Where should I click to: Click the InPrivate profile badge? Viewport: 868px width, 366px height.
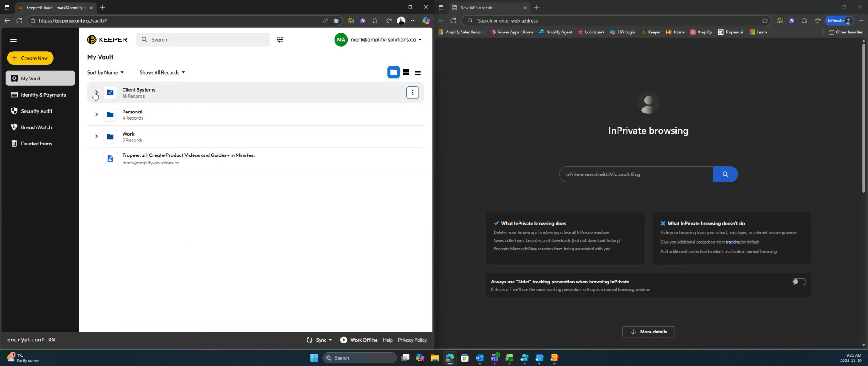pyautogui.click(x=839, y=21)
